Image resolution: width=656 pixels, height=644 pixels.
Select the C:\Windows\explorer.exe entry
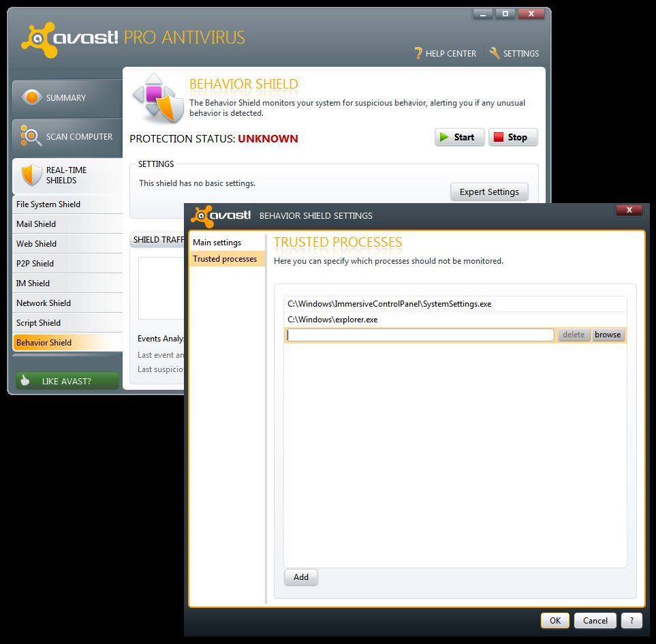[x=455, y=320]
